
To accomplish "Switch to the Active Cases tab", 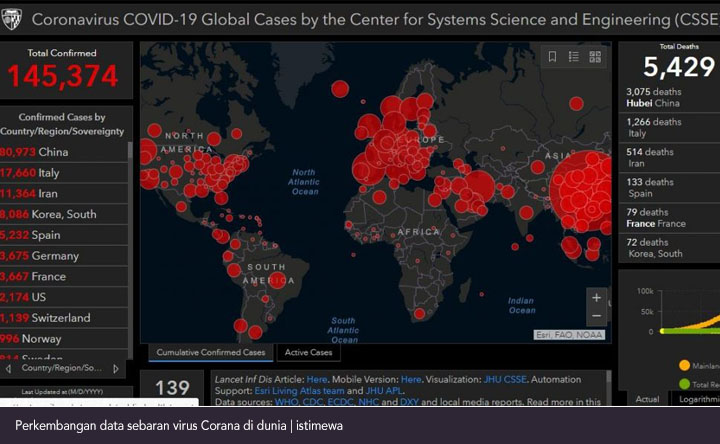I will tap(310, 352).
